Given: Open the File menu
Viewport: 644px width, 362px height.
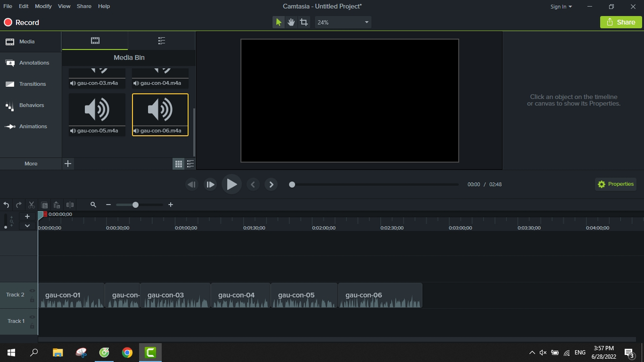Looking at the screenshot, I should click(x=8, y=6).
